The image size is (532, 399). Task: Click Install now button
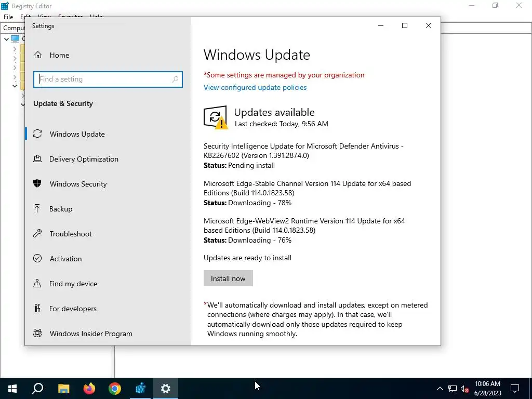[x=228, y=278]
